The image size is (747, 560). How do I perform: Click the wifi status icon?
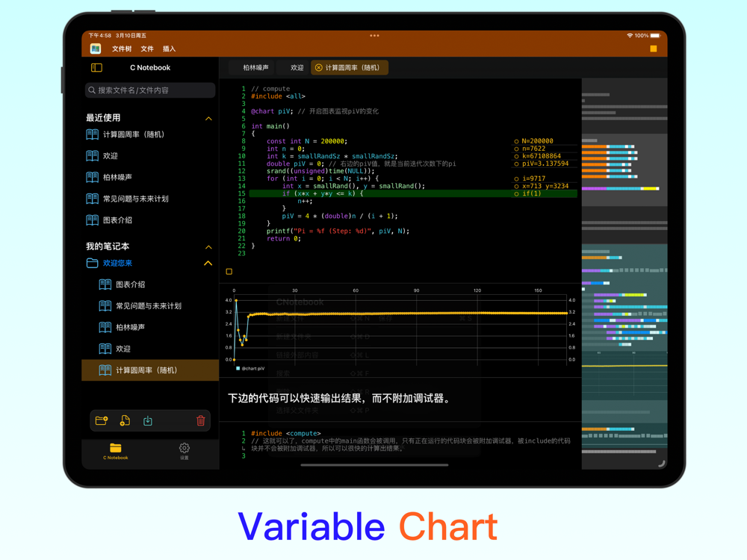(630, 36)
